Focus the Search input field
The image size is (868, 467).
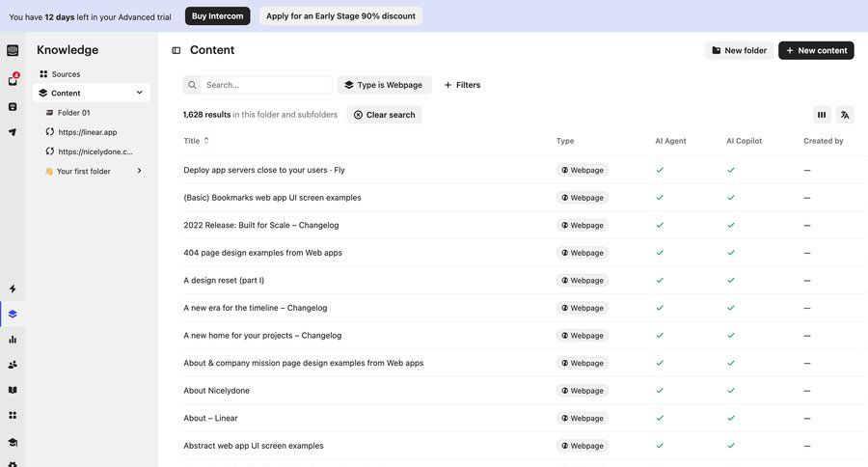[x=266, y=85]
